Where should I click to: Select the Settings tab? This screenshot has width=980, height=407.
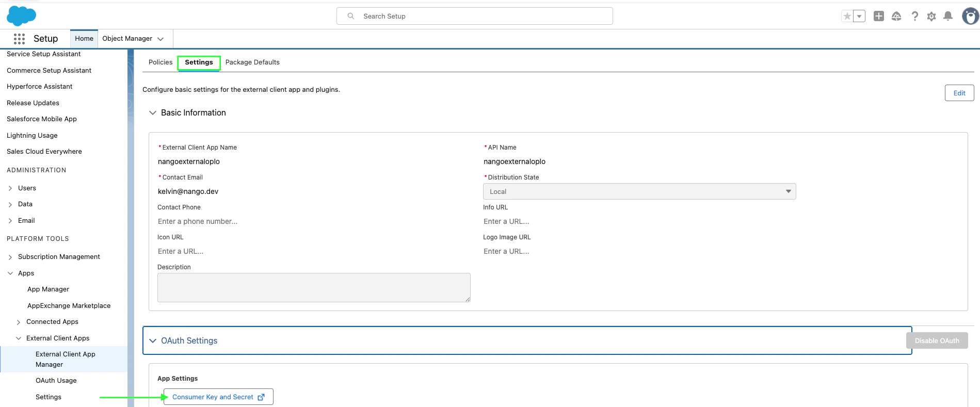click(x=199, y=62)
